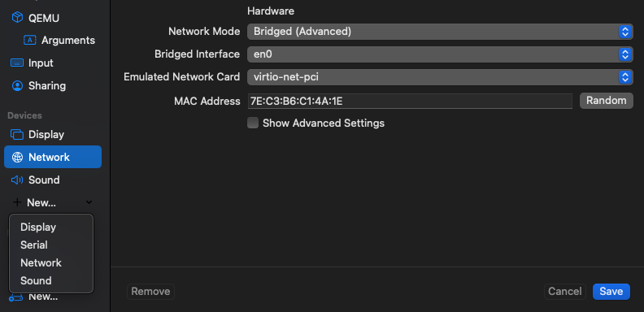Generate a Random MAC address

point(607,101)
